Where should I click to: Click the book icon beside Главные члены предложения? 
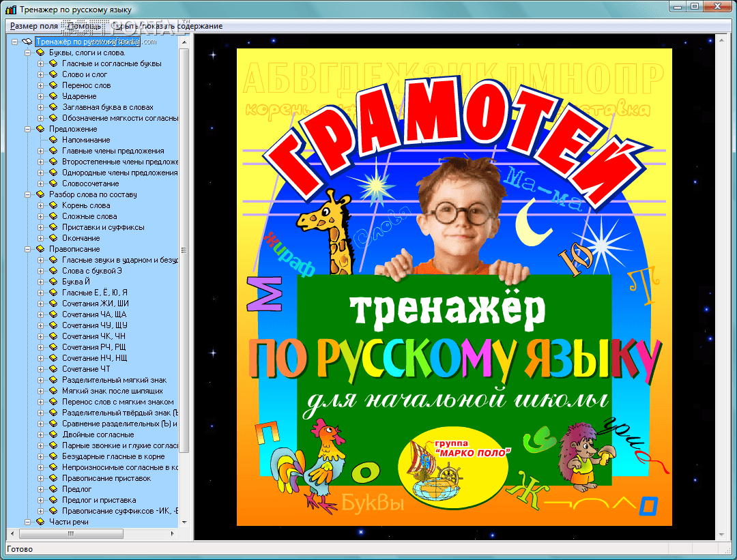coord(54,151)
